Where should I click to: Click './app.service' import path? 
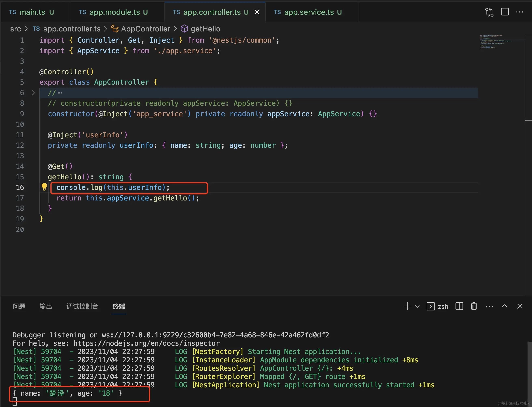[185, 51]
